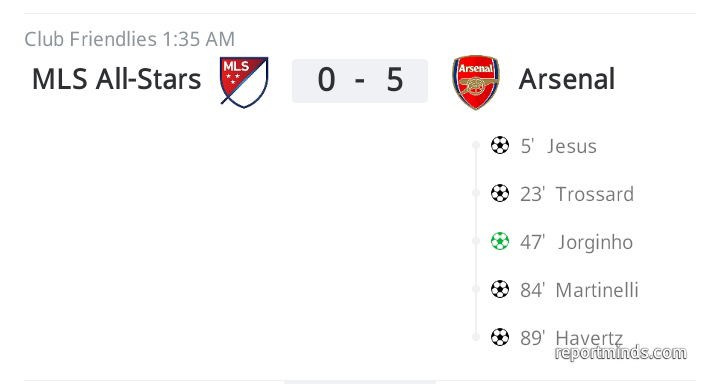Click the 1:35 AM kickoff time
706x384 pixels.
[199, 39]
